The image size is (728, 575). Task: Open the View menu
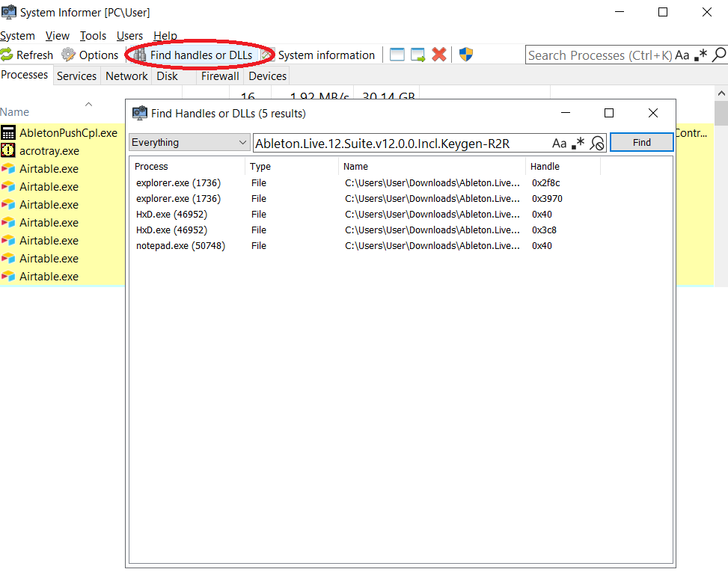(57, 36)
